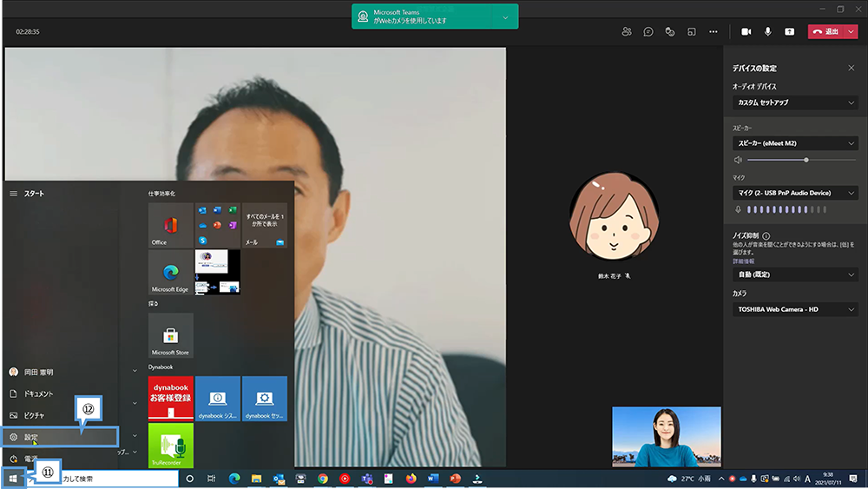Open the Office tile in Start menu
Image resolution: width=868 pixels, height=489 pixels.
pyautogui.click(x=170, y=225)
